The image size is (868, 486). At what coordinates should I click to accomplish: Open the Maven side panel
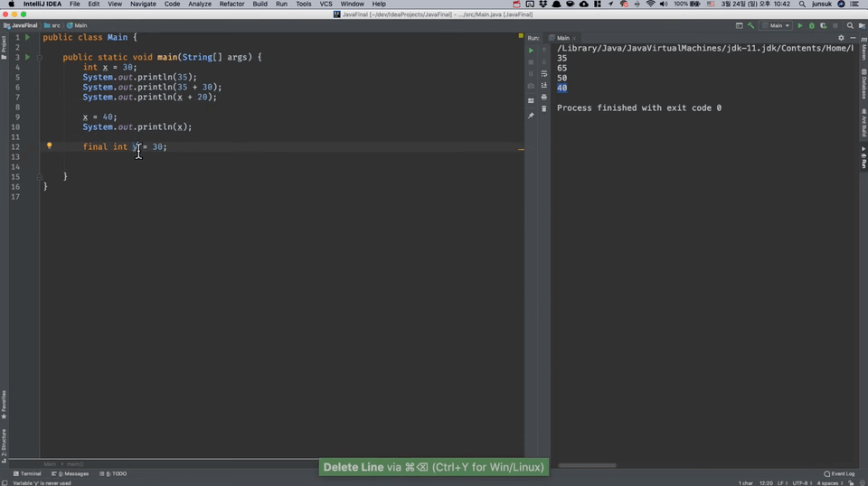pos(863,49)
